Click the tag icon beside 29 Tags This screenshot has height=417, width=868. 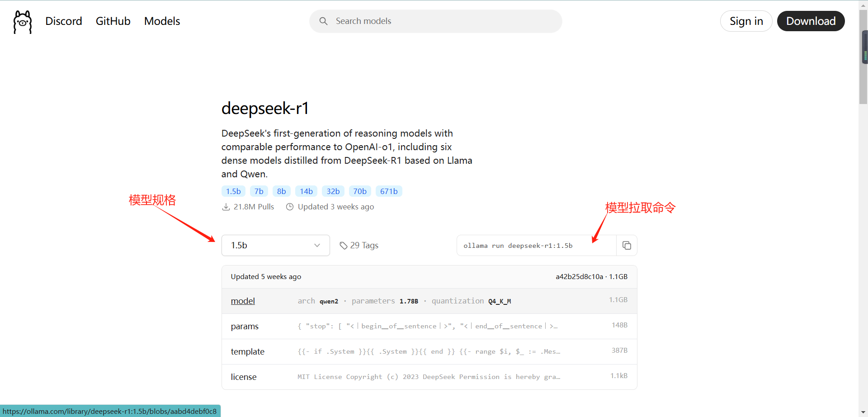[344, 246]
